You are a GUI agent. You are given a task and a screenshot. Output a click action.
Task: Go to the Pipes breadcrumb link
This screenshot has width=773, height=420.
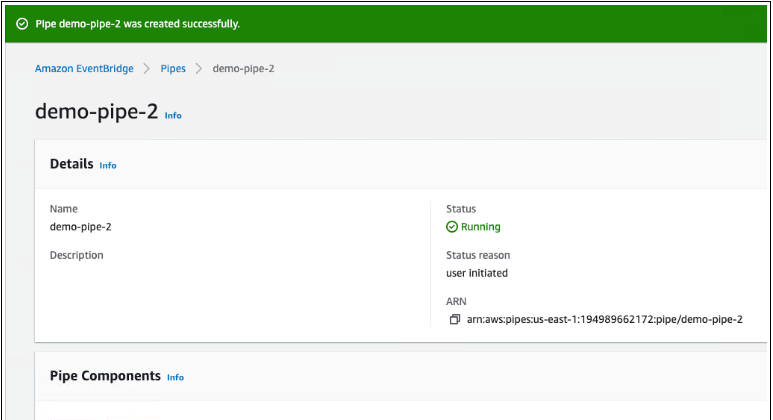pos(172,69)
